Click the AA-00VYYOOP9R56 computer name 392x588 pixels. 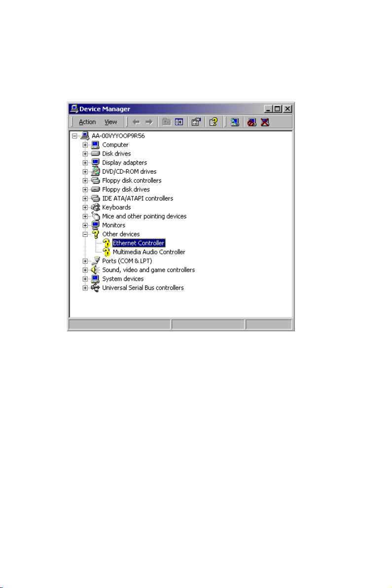tap(118, 136)
